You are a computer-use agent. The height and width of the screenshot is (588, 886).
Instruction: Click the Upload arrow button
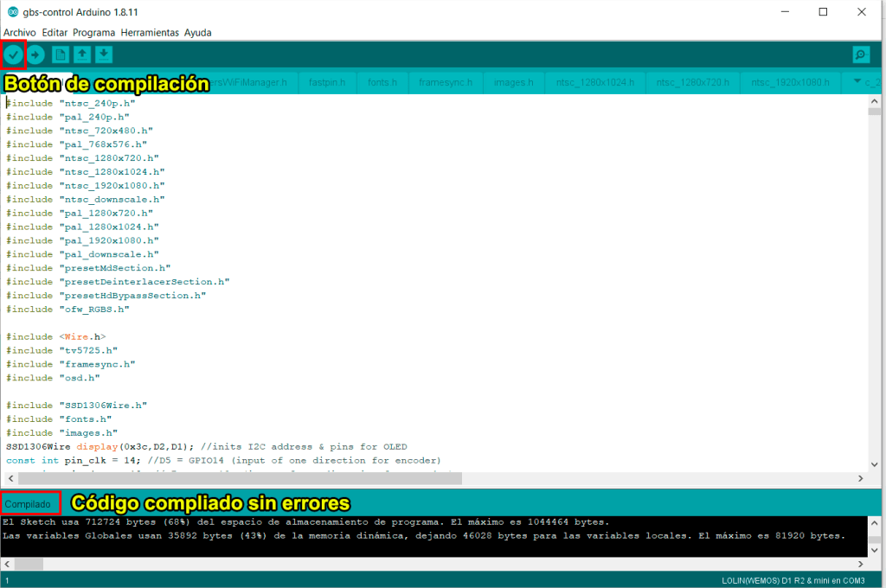tap(36, 54)
